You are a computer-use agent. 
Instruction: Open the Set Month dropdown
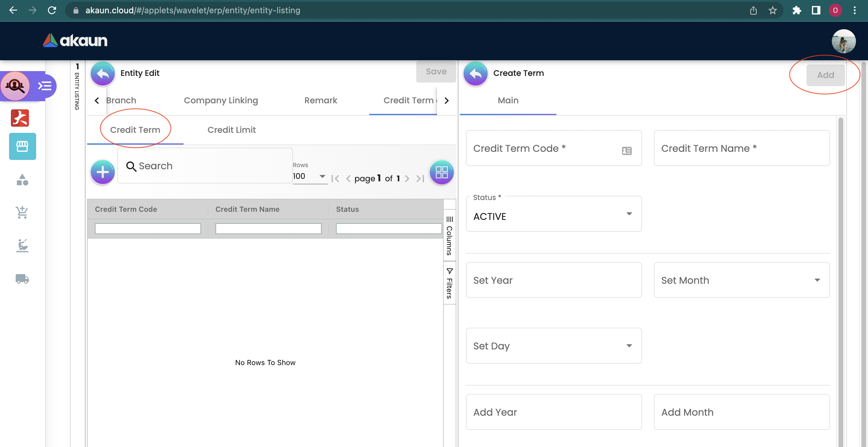pos(741,280)
